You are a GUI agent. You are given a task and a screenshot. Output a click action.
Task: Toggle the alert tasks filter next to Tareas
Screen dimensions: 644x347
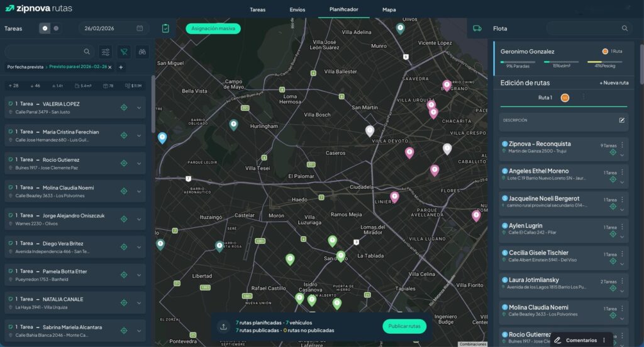click(x=56, y=28)
